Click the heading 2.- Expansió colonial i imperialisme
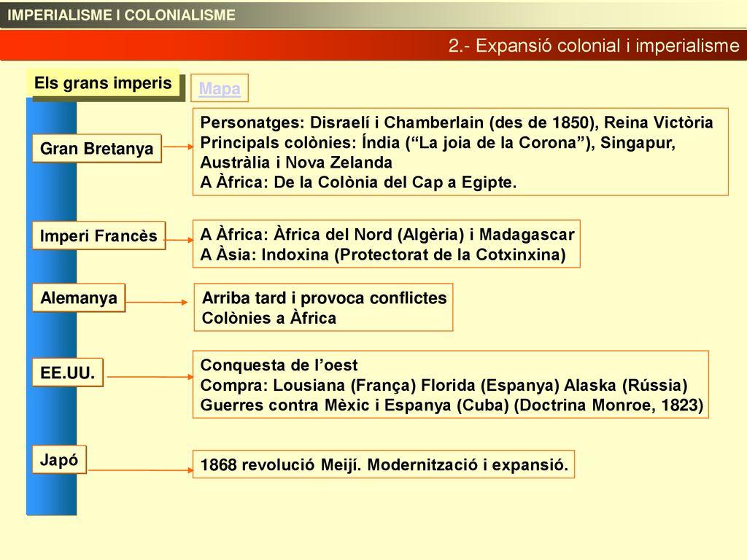Image resolution: width=747 pixels, height=560 pixels. coord(594,46)
